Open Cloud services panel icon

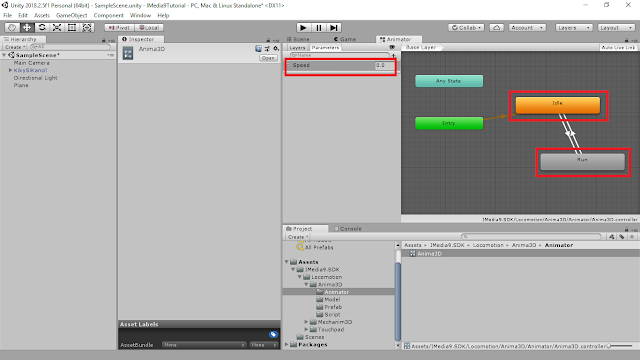[496, 27]
